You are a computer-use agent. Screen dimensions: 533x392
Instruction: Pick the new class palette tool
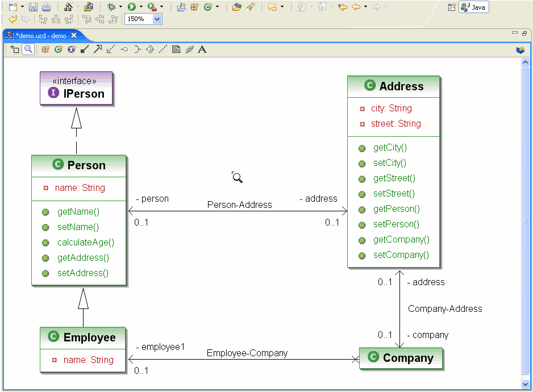click(x=58, y=49)
